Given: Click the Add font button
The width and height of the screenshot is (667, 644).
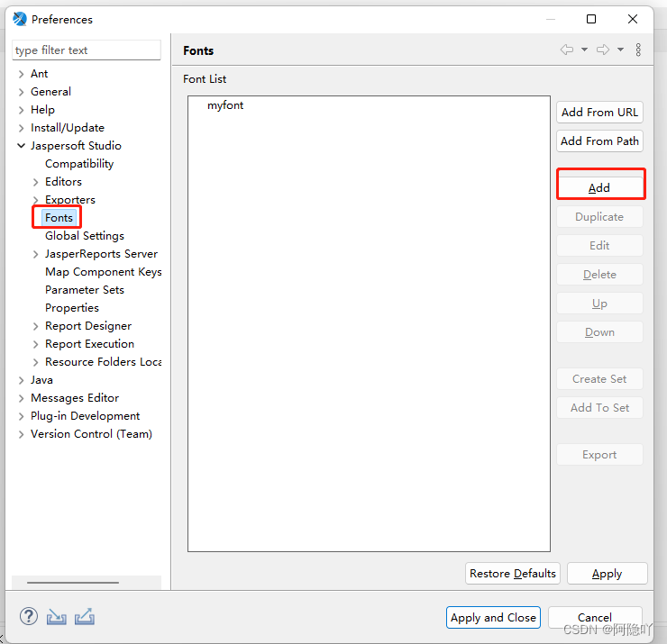Looking at the screenshot, I should tap(599, 187).
